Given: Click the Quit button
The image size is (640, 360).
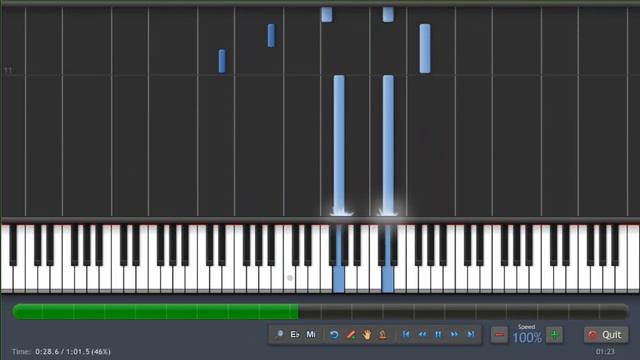Looking at the screenshot, I should point(606,335).
